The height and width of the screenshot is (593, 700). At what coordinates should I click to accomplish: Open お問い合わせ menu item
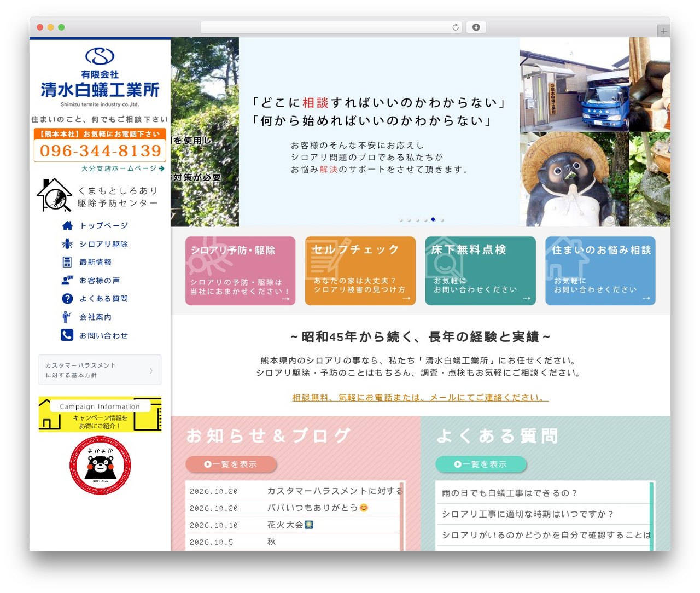tap(103, 335)
